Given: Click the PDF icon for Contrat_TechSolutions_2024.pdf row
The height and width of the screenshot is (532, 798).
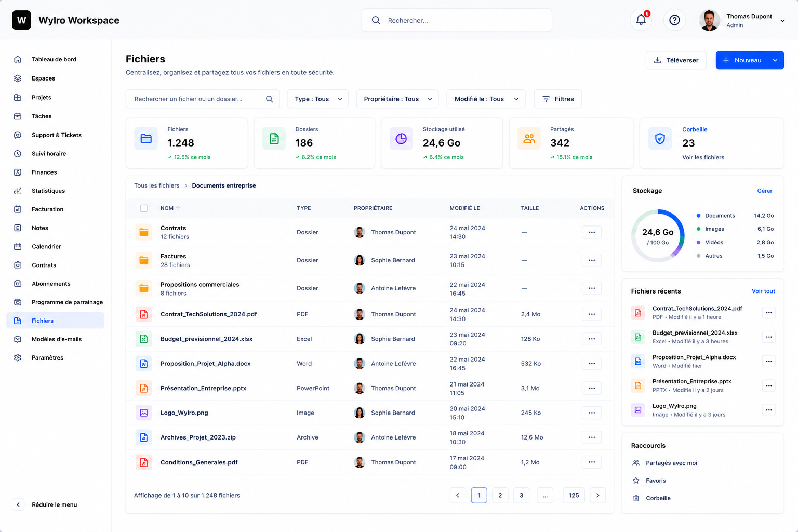Looking at the screenshot, I should pyautogui.click(x=144, y=314).
